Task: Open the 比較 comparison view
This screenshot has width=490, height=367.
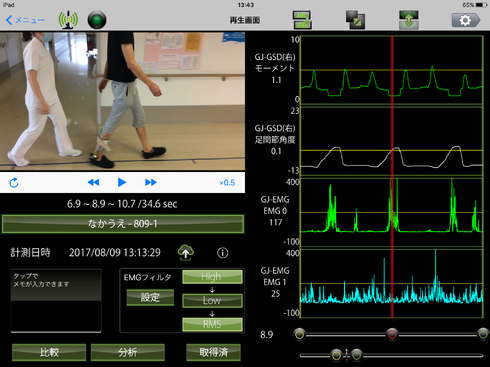Action: click(49, 352)
